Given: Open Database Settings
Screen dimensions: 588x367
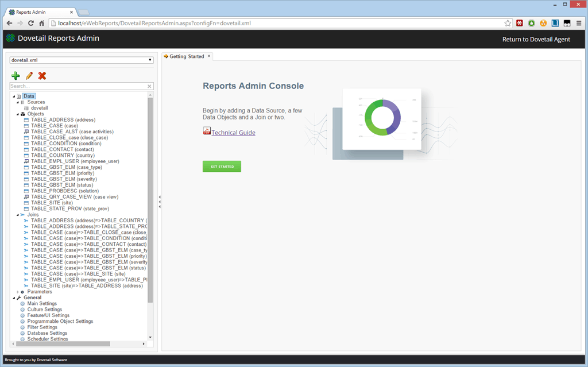Looking at the screenshot, I should [47, 333].
